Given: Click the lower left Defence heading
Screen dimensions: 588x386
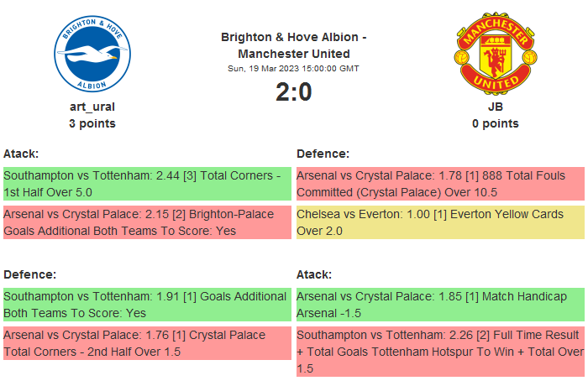Looking at the screenshot, I should pyautogui.click(x=30, y=274).
